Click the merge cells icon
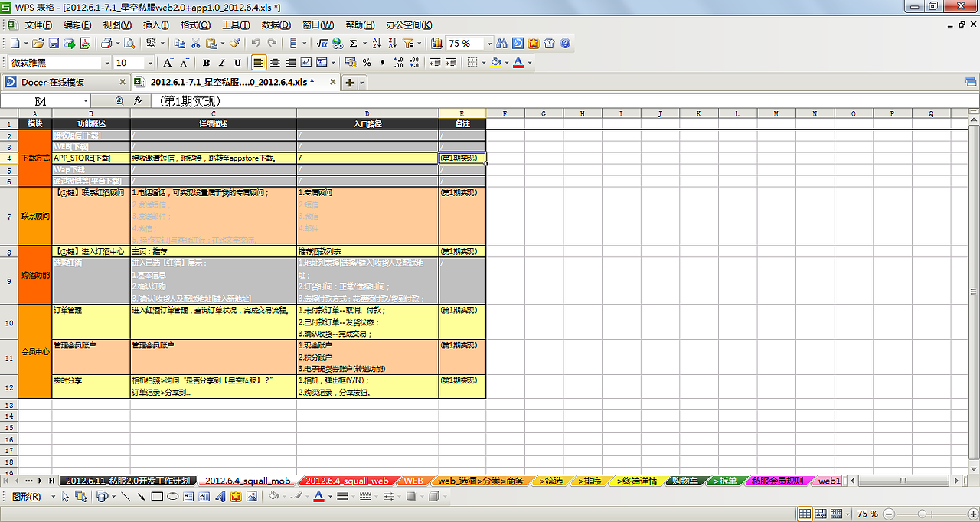Image resolution: width=980 pixels, height=522 pixels. click(x=320, y=62)
